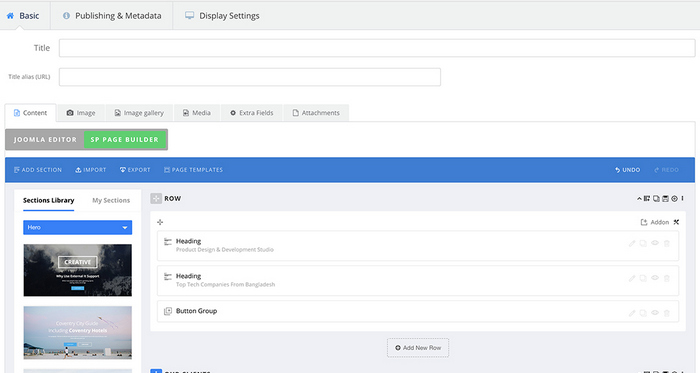This screenshot has width=700, height=373.
Task: Toggle visibility of Button Group addon
Action: point(655,313)
